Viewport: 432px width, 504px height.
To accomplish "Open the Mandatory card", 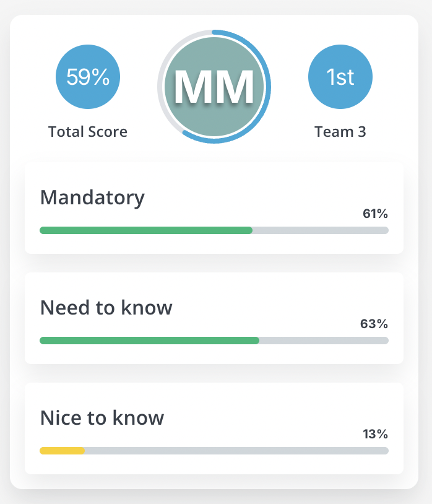I will pos(214,208).
